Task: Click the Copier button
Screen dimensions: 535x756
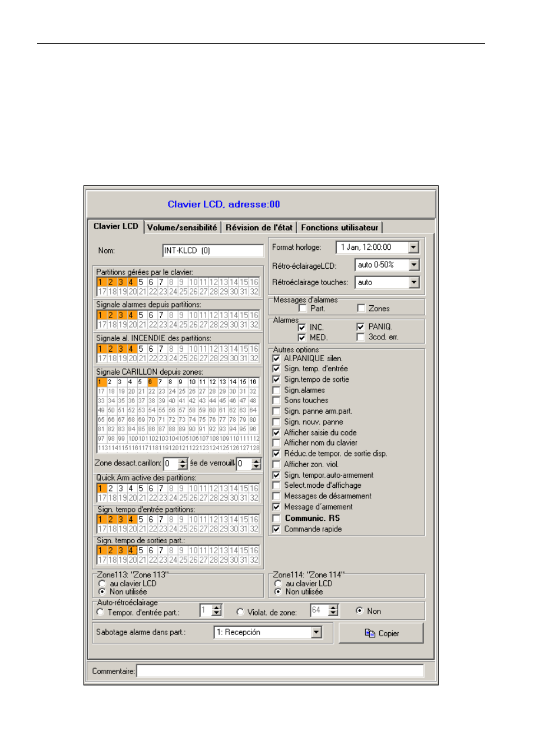Action: point(381,633)
